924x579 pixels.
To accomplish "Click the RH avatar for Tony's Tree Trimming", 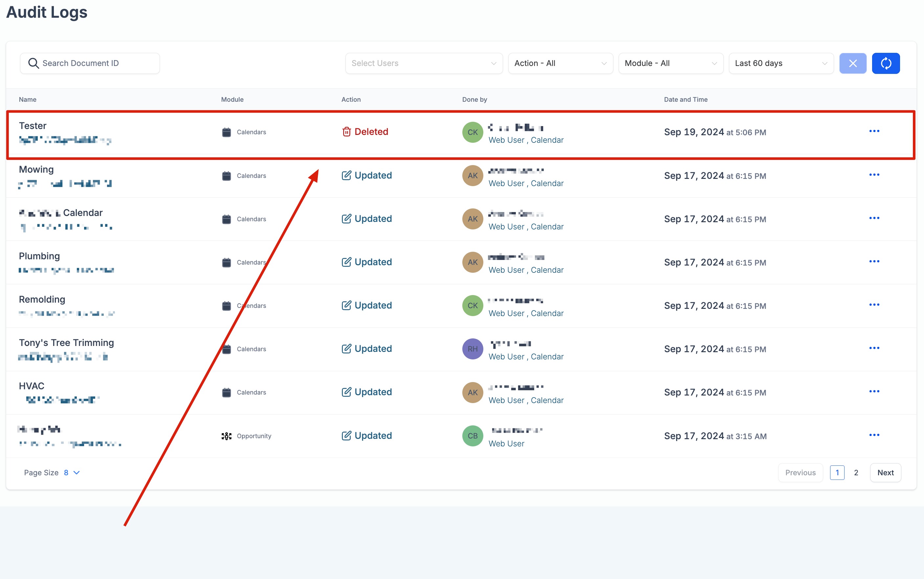I will pos(472,349).
